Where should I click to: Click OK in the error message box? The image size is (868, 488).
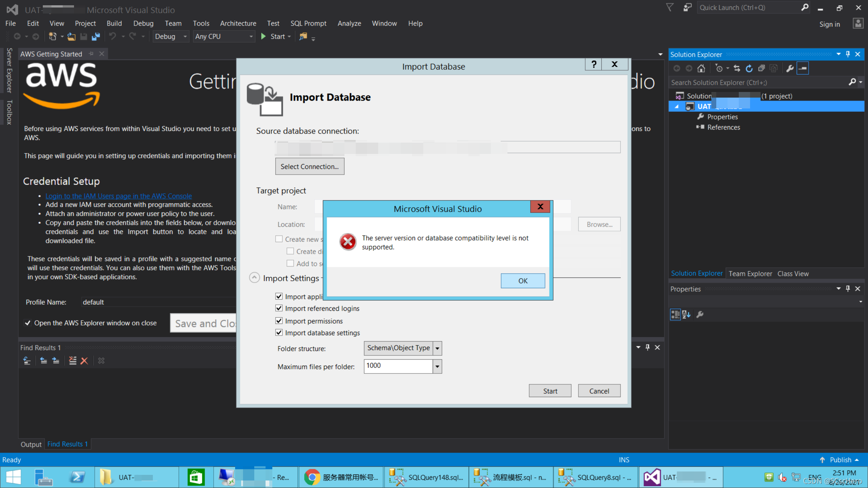pos(522,281)
